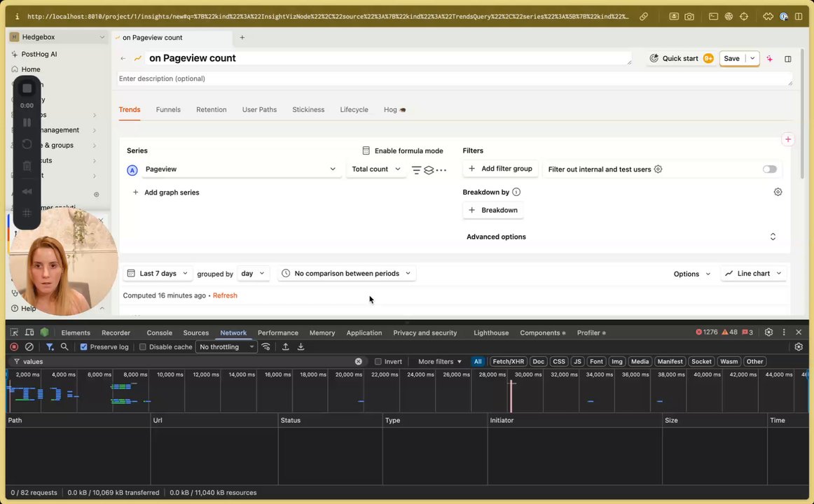Image resolution: width=814 pixels, height=504 pixels.
Task: Click the Breakdown add button
Action: [x=492, y=210]
